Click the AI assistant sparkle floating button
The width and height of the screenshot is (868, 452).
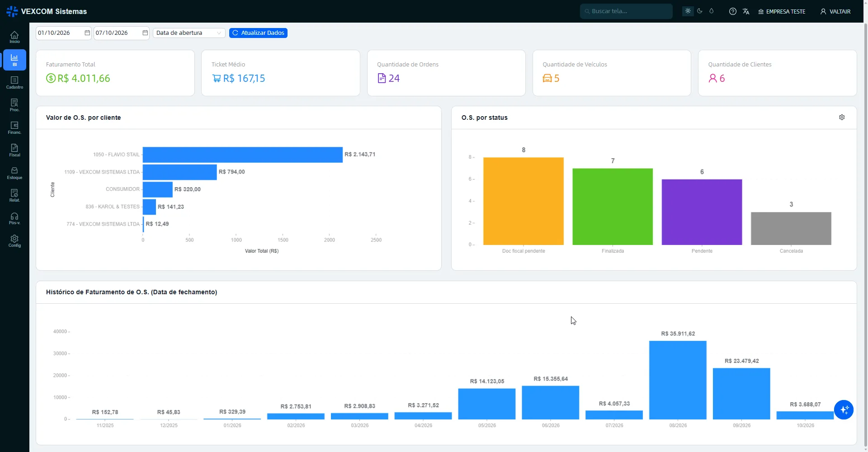click(844, 410)
